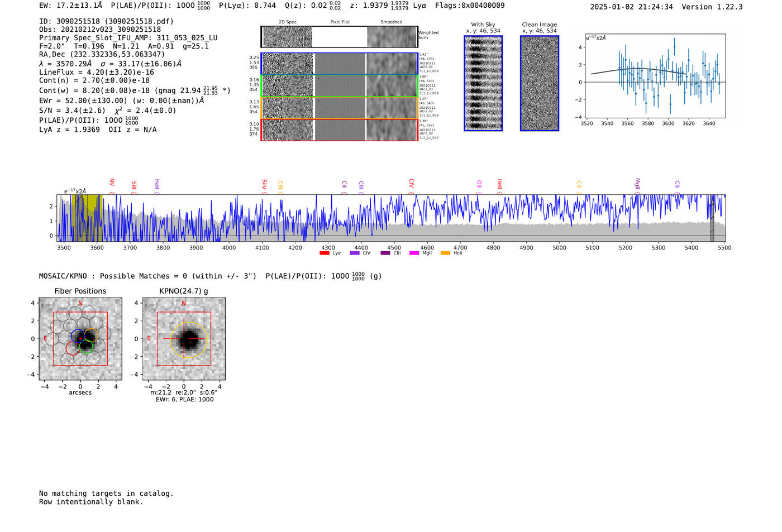Click the yellow highlighted emission region in spectrum

pyautogui.click(x=87, y=218)
